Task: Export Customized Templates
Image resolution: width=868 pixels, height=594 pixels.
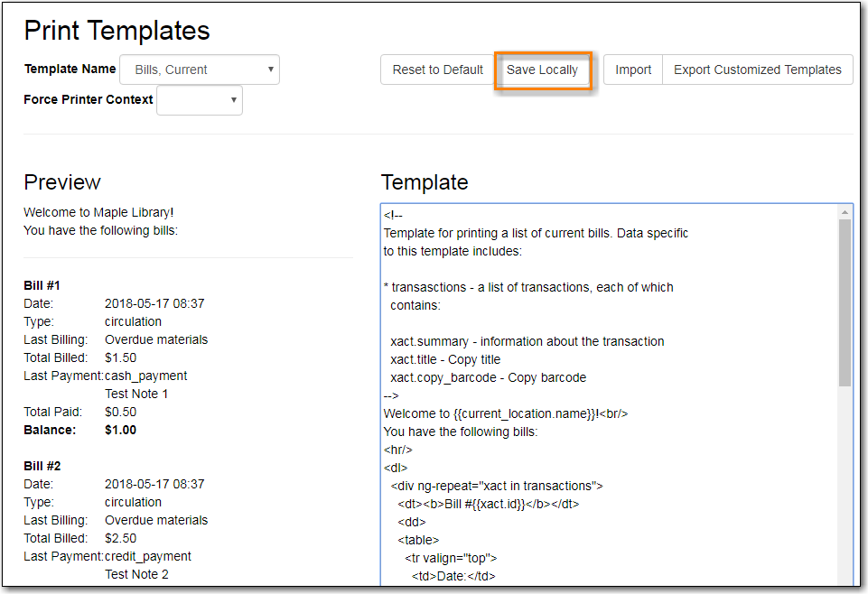Action: [757, 70]
